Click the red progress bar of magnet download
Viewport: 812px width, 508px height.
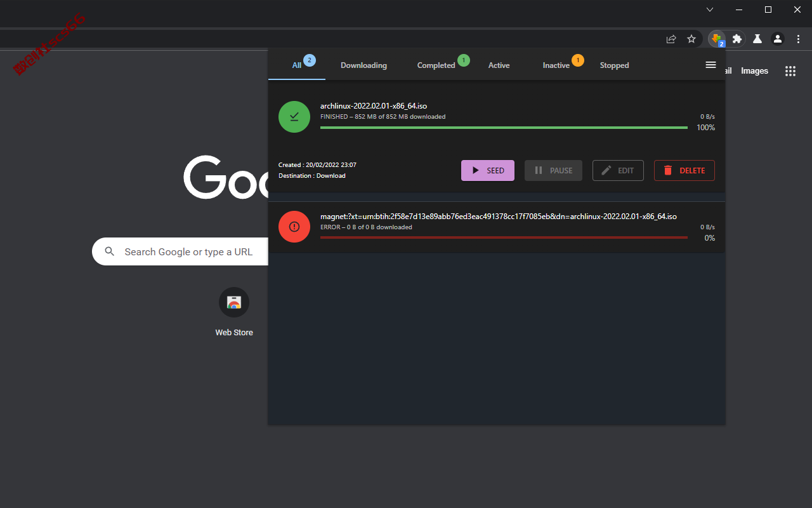504,237
